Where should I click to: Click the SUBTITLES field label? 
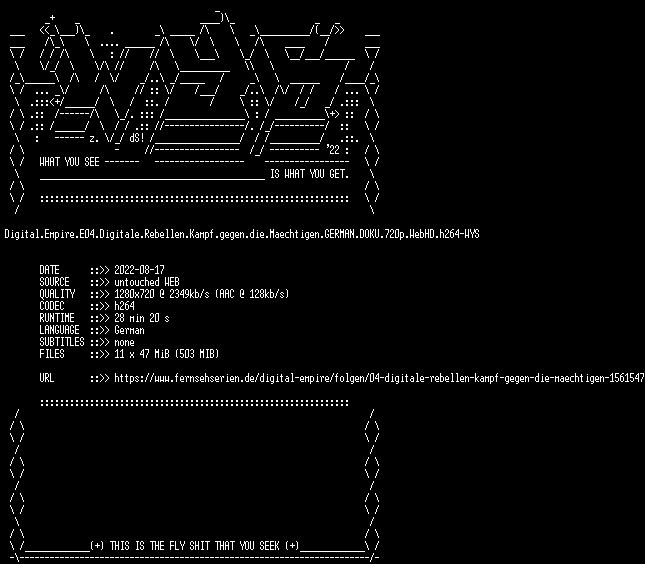(x=62, y=342)
